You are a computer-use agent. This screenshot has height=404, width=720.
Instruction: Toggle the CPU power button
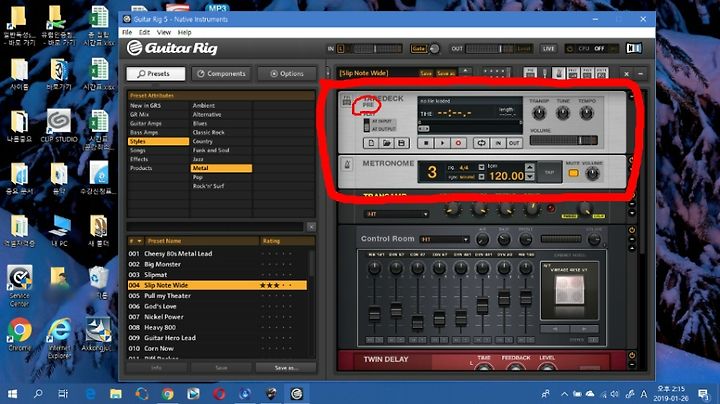point(570,49)
